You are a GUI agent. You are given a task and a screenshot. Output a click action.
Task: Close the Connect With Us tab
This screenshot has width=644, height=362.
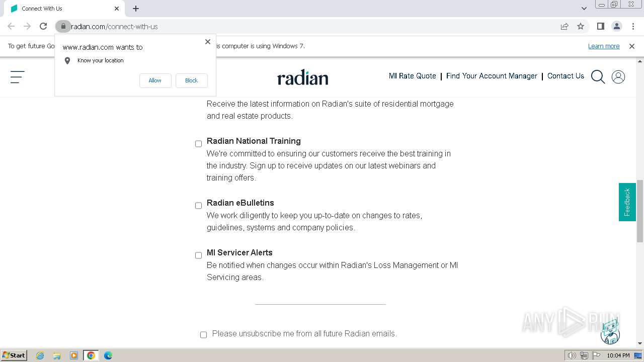(117, 9)
